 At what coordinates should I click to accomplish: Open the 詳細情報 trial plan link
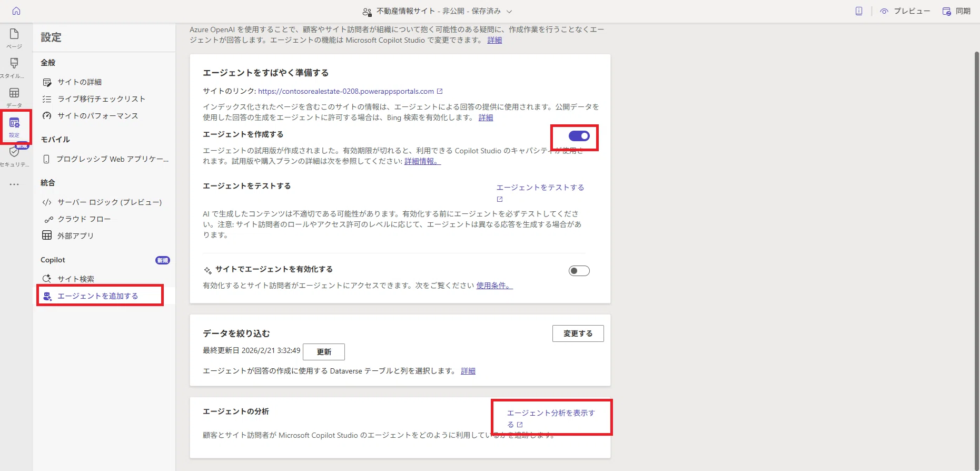click(423, 161)
